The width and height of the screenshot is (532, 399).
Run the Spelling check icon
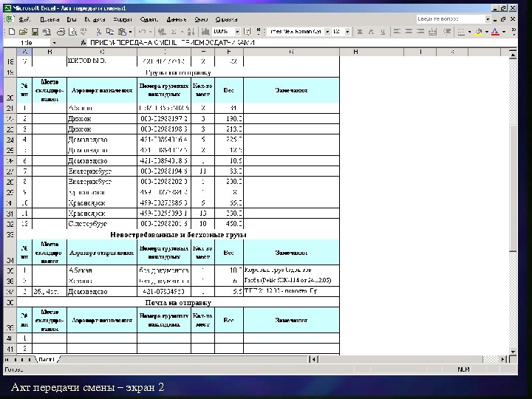[83, 32]
